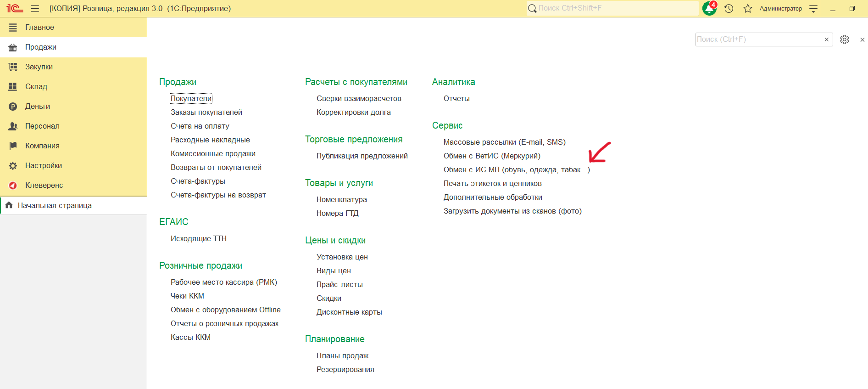Click the Главное section icon
Viewport: 868px width, 389px height.
(x=13, y=28)
